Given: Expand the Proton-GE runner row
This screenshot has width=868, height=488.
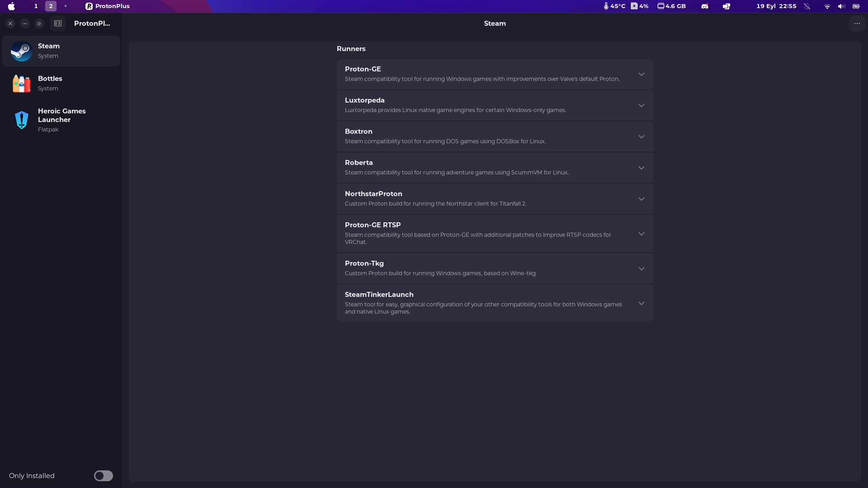Looking at the screenshot, I should pyautogui.click(x=495, y=74).
